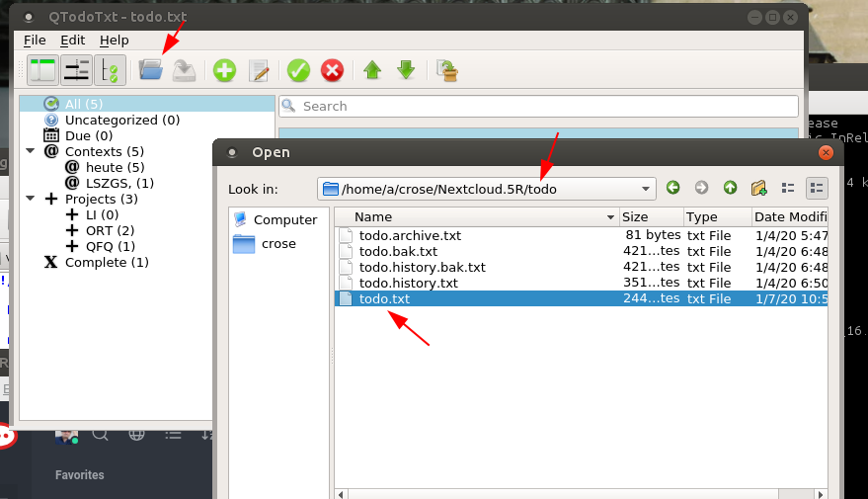Toggle the filters panel view button

pos(42,70)
